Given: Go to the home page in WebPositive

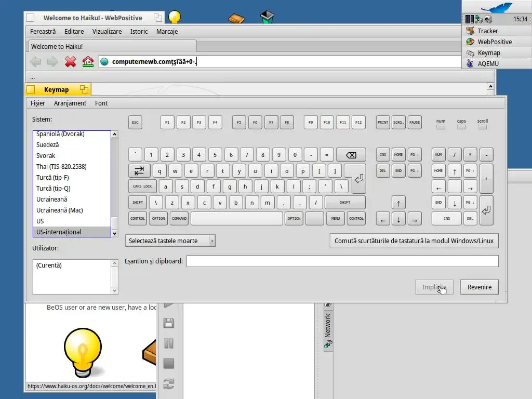Looking at the screenshot, I should pos(88,61).
